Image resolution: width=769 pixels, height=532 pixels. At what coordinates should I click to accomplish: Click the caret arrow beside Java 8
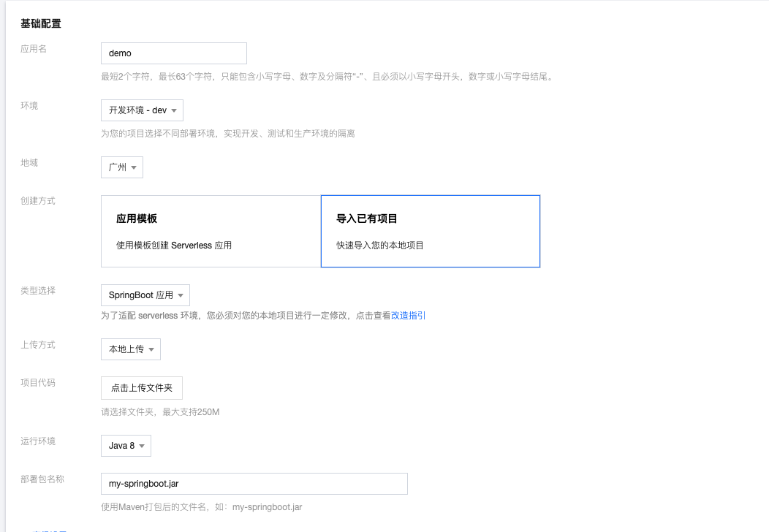coord(142,446)
